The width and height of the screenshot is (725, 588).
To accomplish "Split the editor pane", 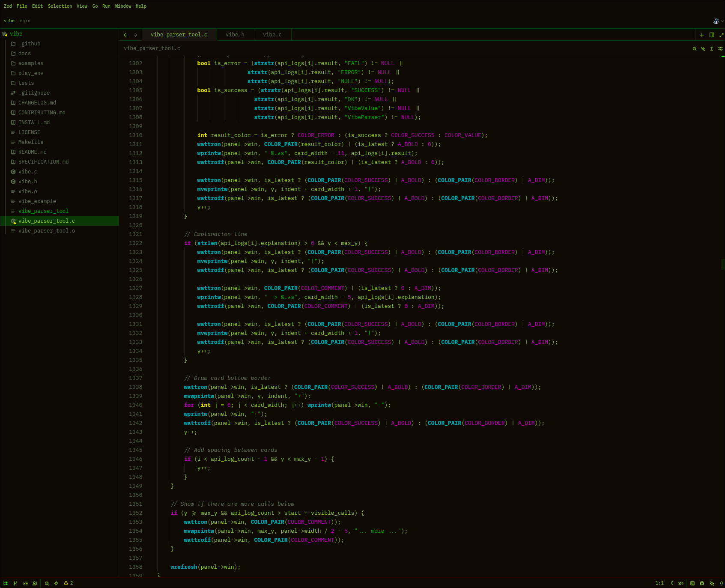I will click(712, 35).
